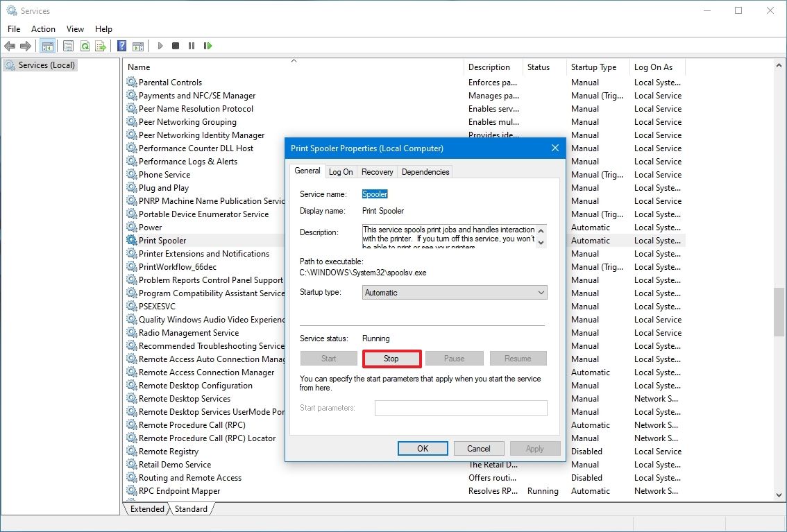Restart the service using the restart toolbar icon
Viewport: 787px width, 532px height.
pos(208,46)
